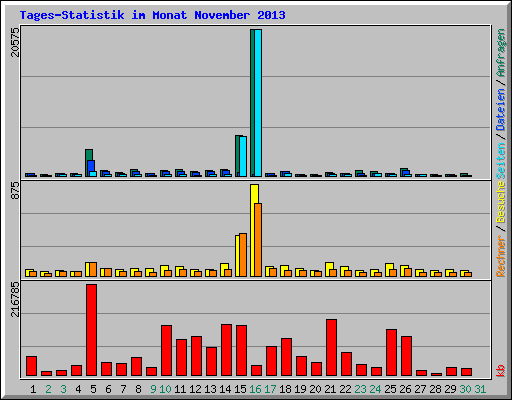Click the red kb bar for day 26
512x400 pixels.
pos(407,356)
